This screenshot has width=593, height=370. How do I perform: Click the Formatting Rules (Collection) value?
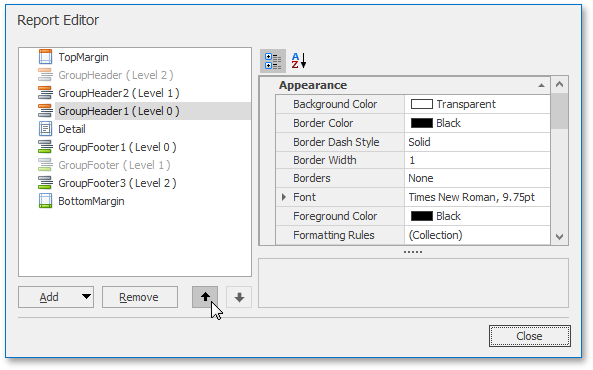pyautogui.click(x=477, y=235)
